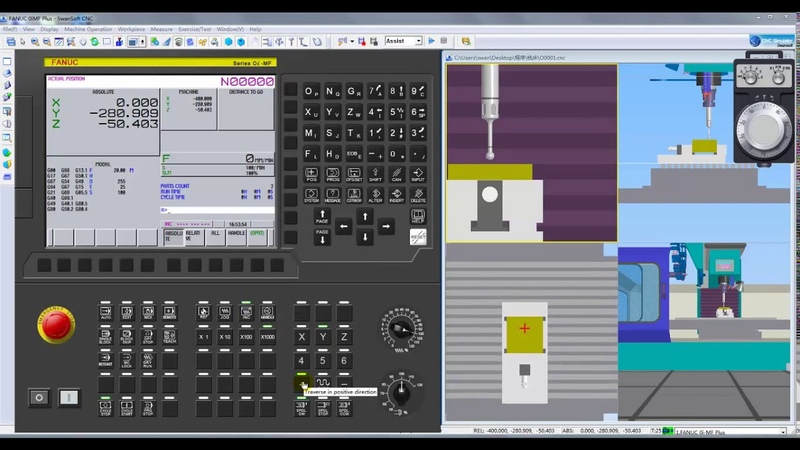Click the HELP key on MDI keypad
This screenshot has height=450, width=800.
click(418, 216)
